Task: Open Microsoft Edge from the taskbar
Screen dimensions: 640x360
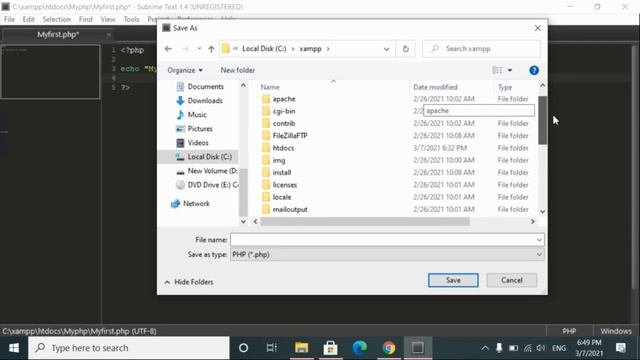Action: [x=360, y=348]
